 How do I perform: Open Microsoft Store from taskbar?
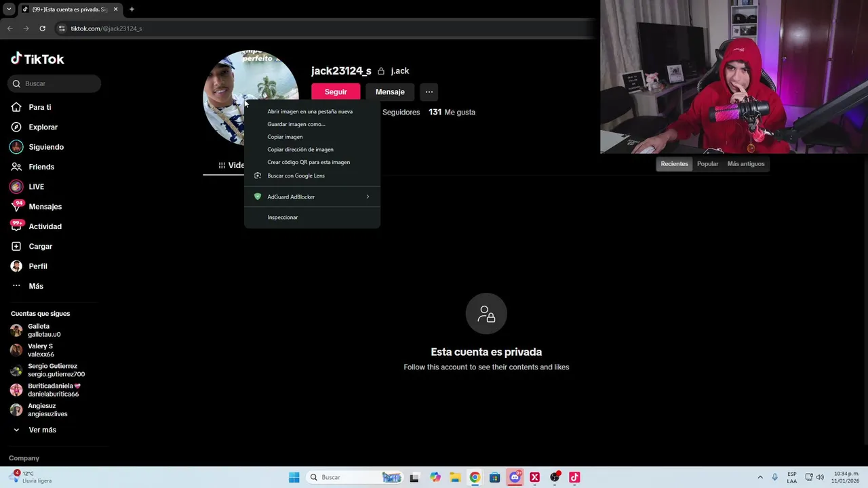point(494,477)
